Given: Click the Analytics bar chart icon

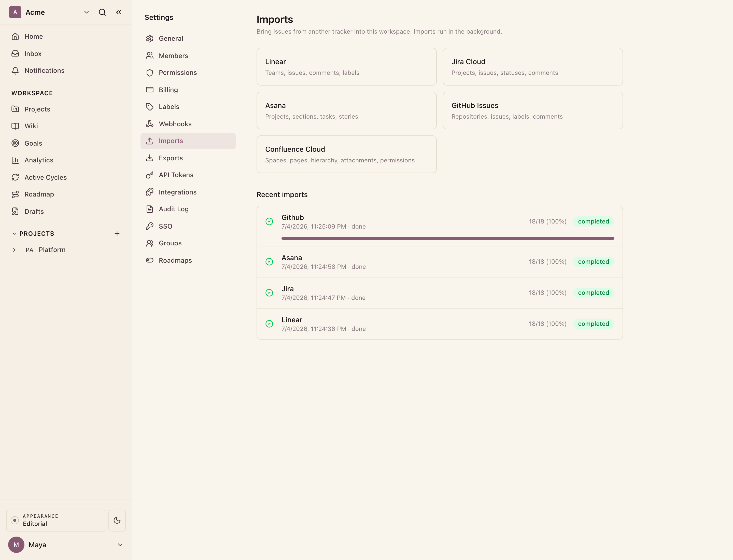Looking at the screenshot, I should pos(15,160).
